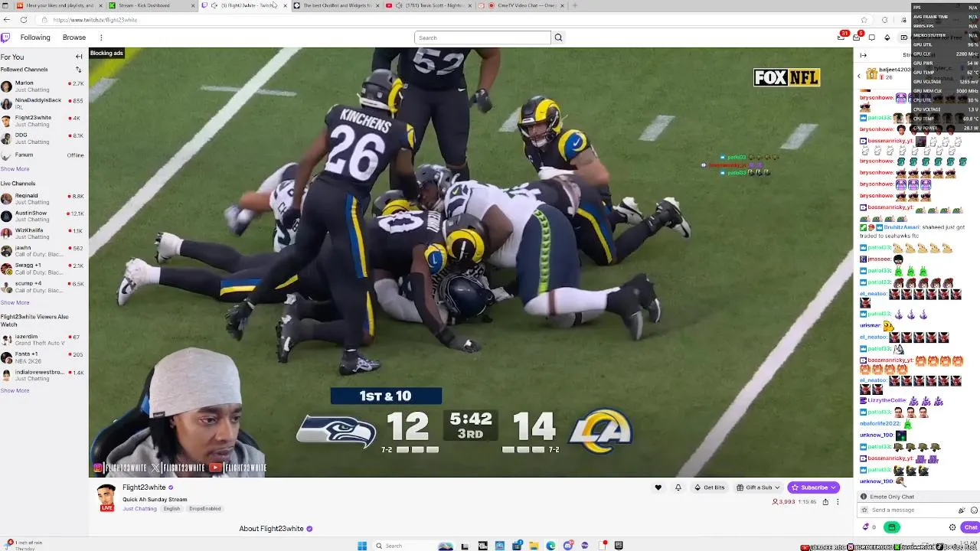The width and height of the screenshot is (980, 551).
Task: Bookmark this page with the star
Action: point(864,20)
